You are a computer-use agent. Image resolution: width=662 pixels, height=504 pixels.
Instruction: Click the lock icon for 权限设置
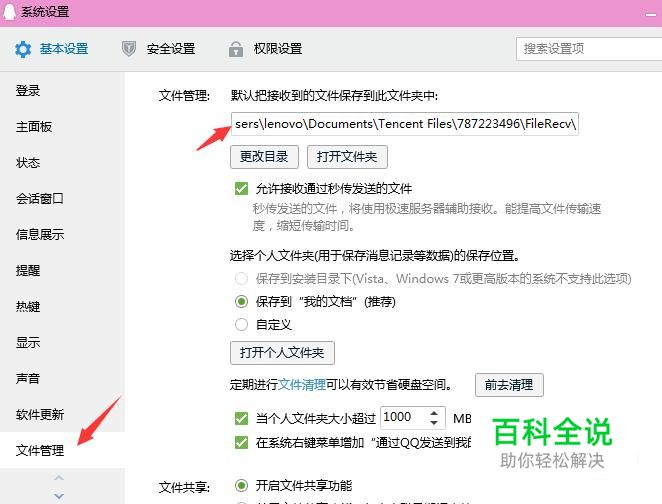pyautogui.click(x=236, y=49)
